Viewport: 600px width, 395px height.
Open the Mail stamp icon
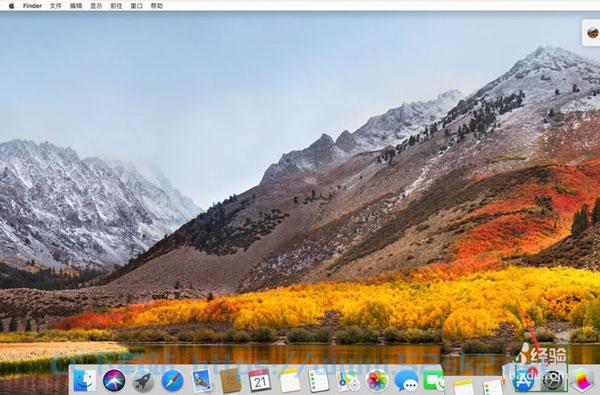click(202, 380)
